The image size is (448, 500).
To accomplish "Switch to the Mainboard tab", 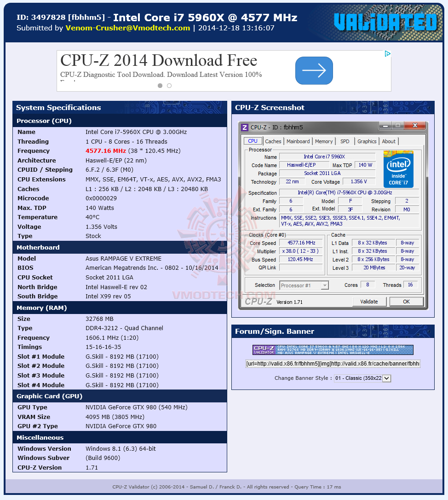I will pyautogui.click(x=298, y=141).
